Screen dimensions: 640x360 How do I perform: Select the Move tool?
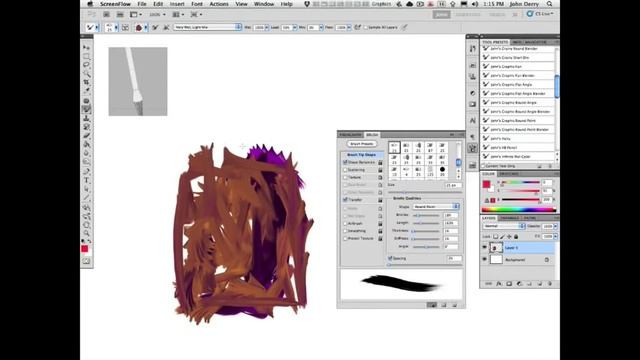87,47
